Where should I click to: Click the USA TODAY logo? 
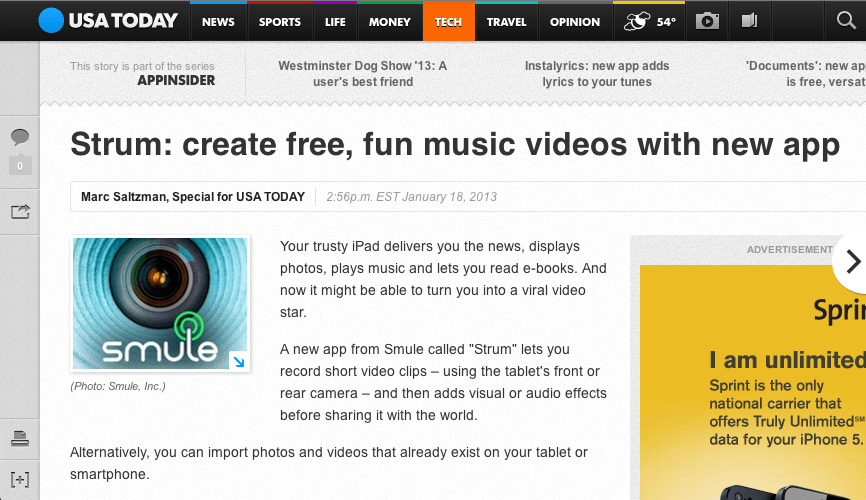click(108, 20)
